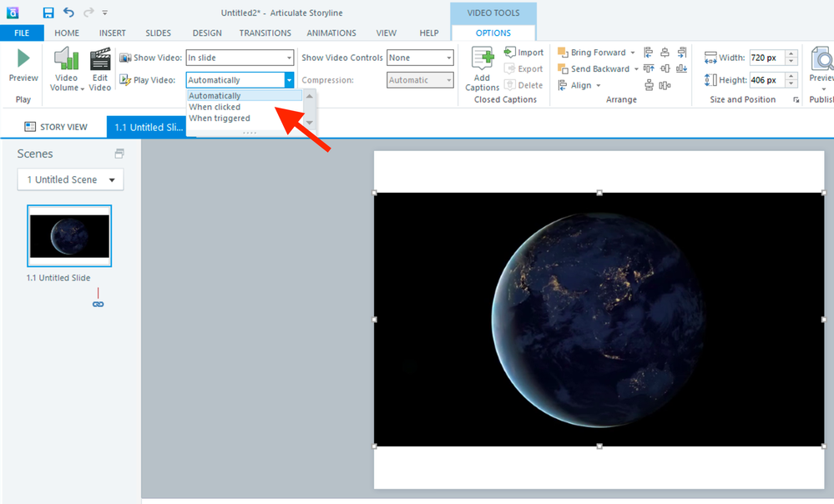
Task: Open the Align menu button
Action: click(580, 85)
